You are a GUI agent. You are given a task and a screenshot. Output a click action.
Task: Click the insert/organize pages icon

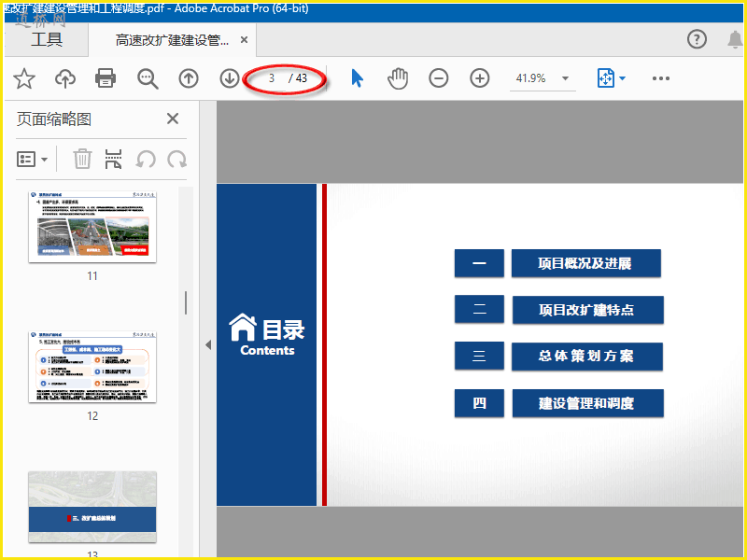(x=113, y=159)
